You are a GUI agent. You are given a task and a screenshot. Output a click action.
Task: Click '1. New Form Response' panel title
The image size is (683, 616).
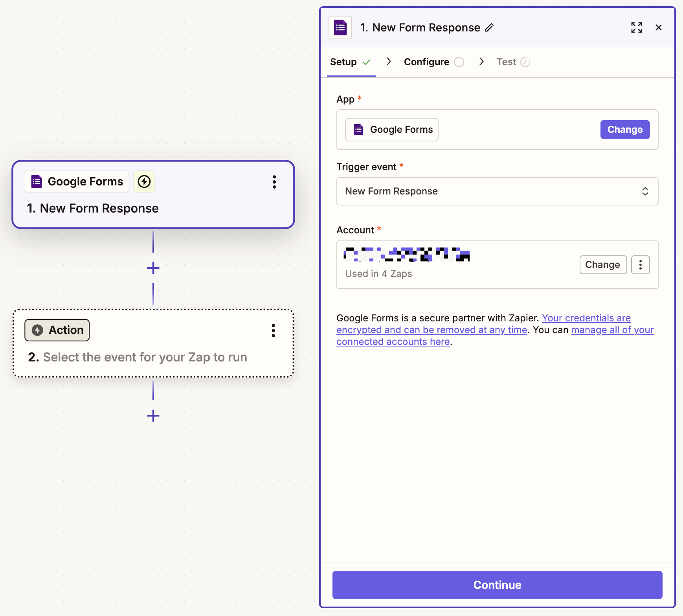(420, 27)
